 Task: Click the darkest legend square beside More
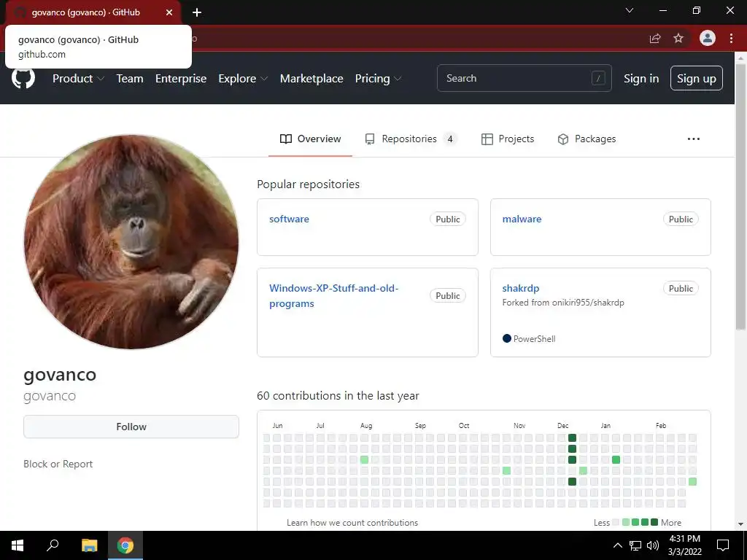point(654,522)
